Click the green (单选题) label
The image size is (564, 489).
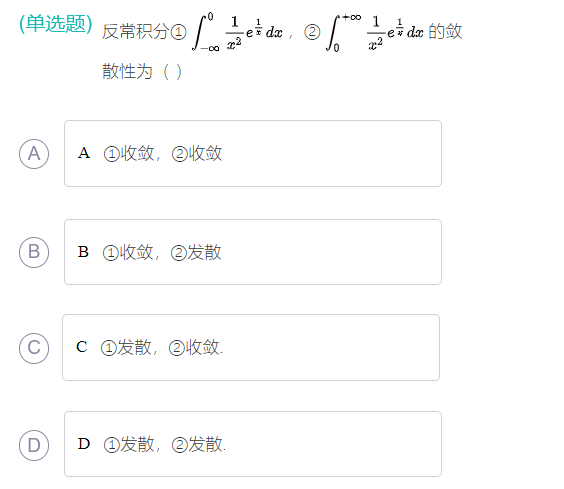56,24
